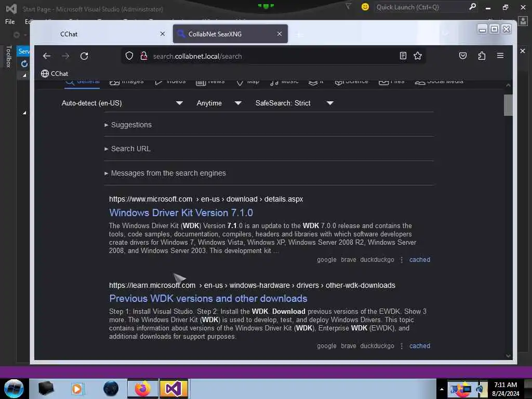The height and width of the screenshot is (399, 532).
Task: Select the CollabNet SearXNG tab
Action: tap(230, 34)
